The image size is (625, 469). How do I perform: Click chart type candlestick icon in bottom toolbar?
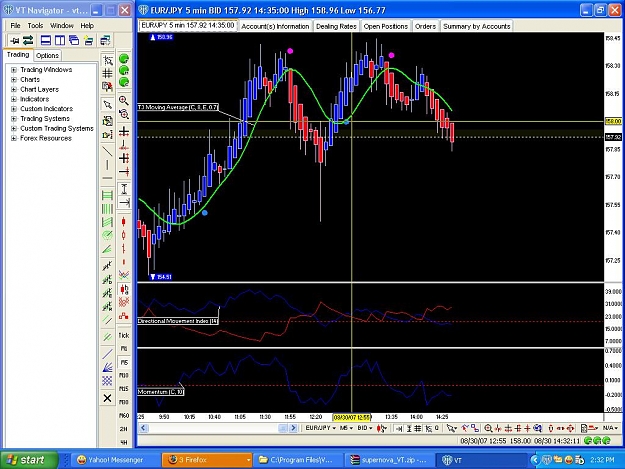381,428
